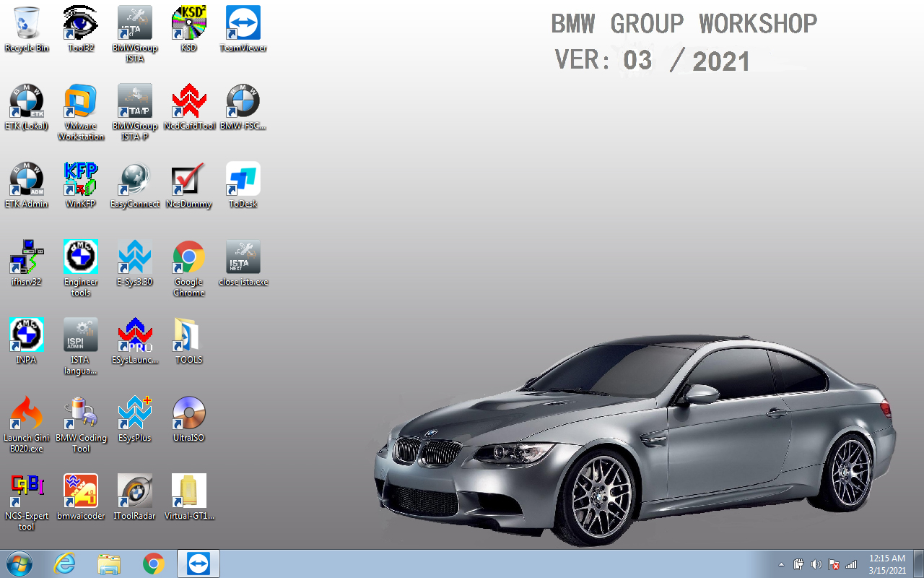Open the BMW Coding Tool shortcut
The image size is (924, 578).
click(x=81, y=424)
